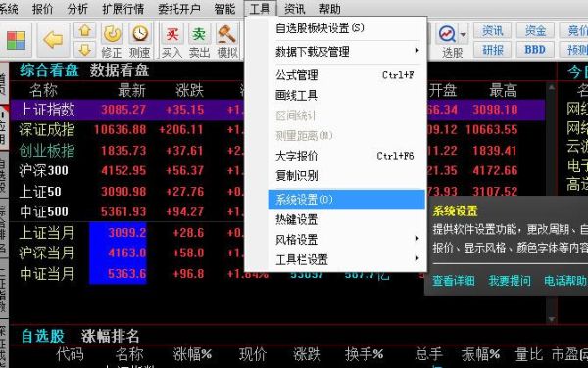
Task: Select the 创业板指 row
Action: point(277,151)
